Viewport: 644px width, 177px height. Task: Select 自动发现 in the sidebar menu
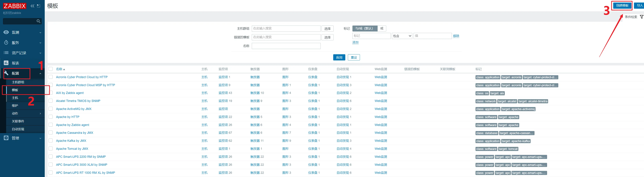point(18,129)
